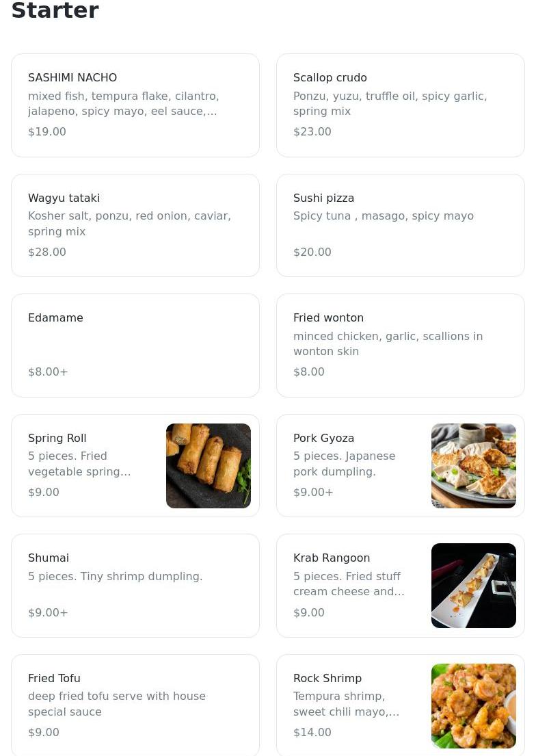Click the Spring Roll item name
The image size is (536, 756).
[57, 438]
